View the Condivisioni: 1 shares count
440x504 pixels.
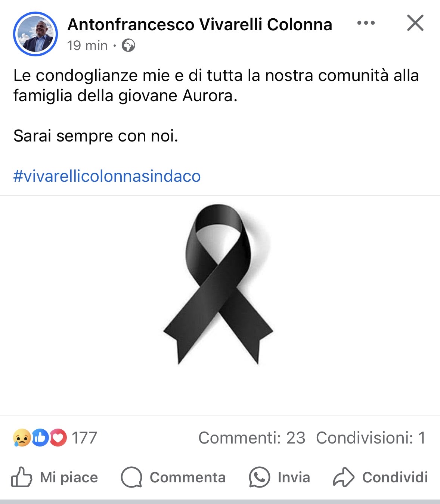click(371, 438)
